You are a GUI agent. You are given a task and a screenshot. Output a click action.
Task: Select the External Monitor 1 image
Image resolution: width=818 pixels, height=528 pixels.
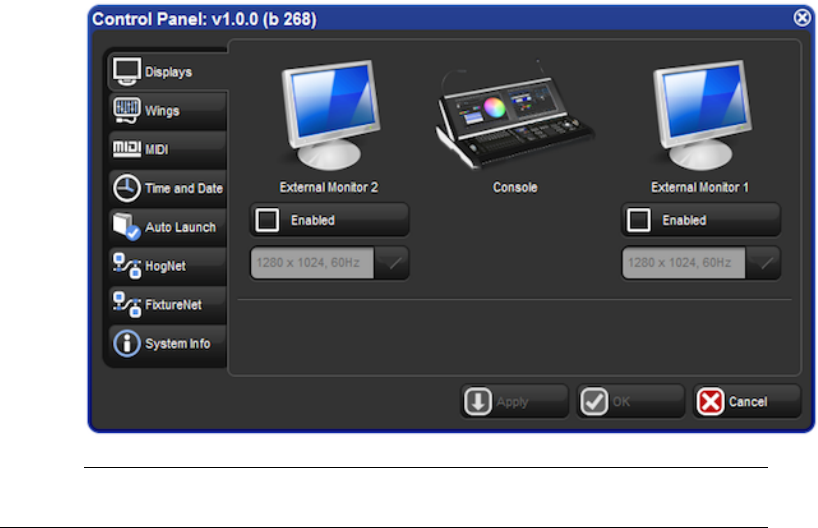(x=702, y=115)
